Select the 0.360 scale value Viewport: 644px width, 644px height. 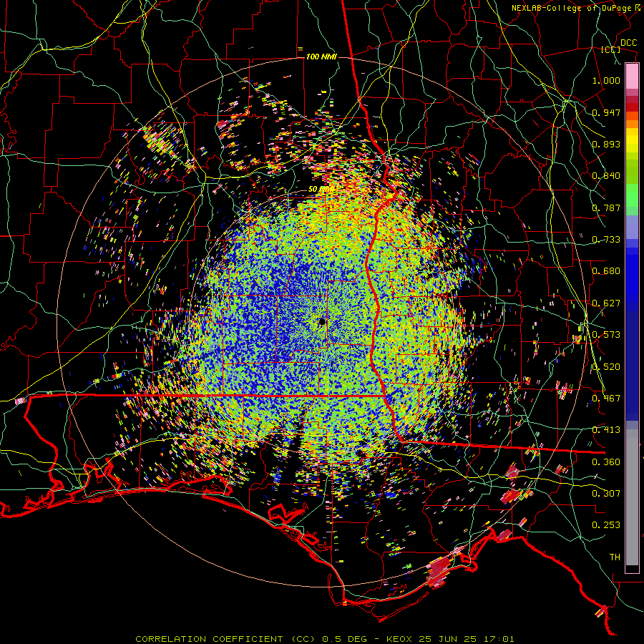coord(606,462)
